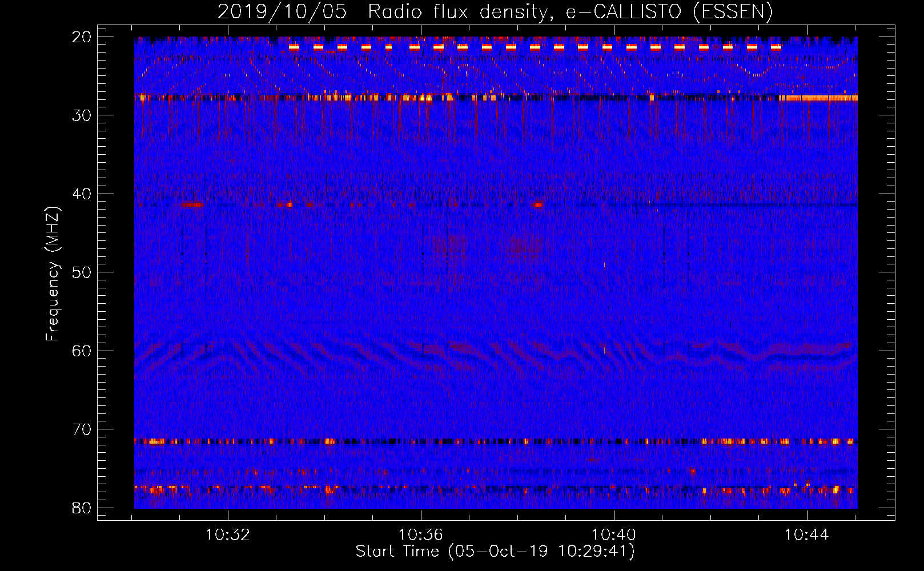
Task: Click the 10:44 time tick label
Action: pos(806,535)
